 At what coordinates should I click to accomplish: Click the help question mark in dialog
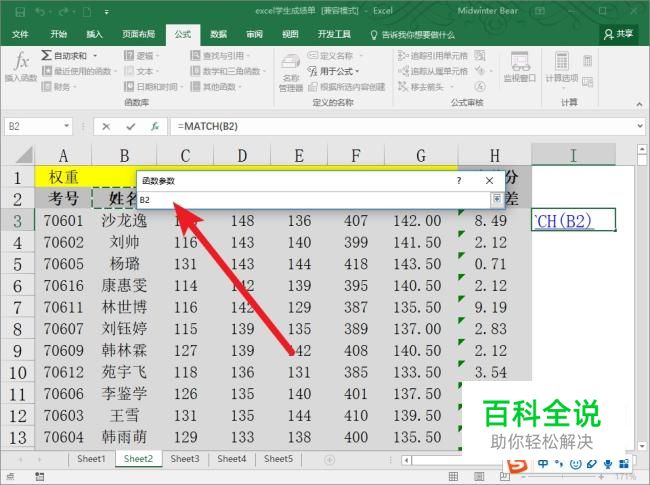459,180
